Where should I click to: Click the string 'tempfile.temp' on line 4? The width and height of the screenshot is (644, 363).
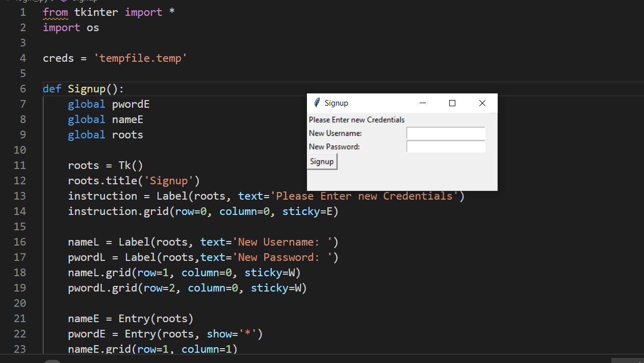141,58
